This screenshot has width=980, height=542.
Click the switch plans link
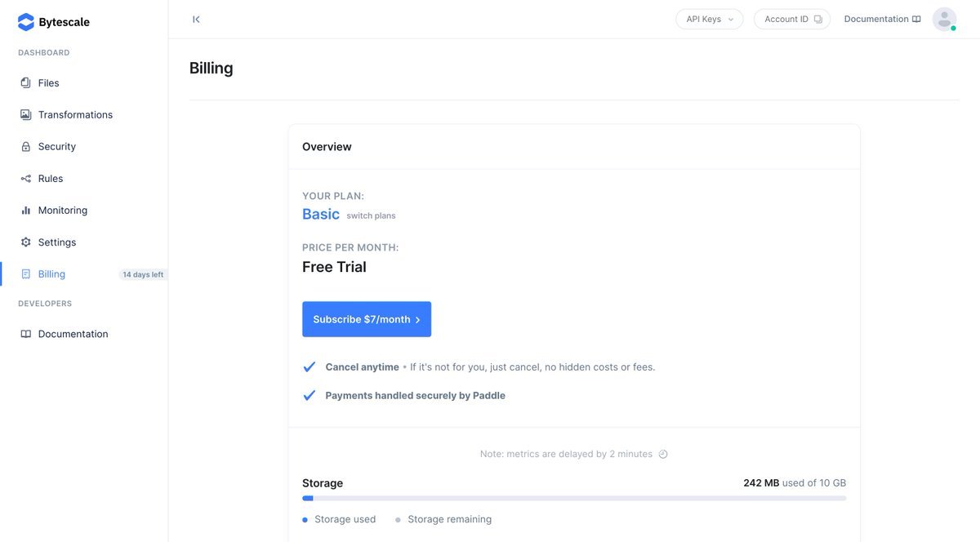pos(371,215)
